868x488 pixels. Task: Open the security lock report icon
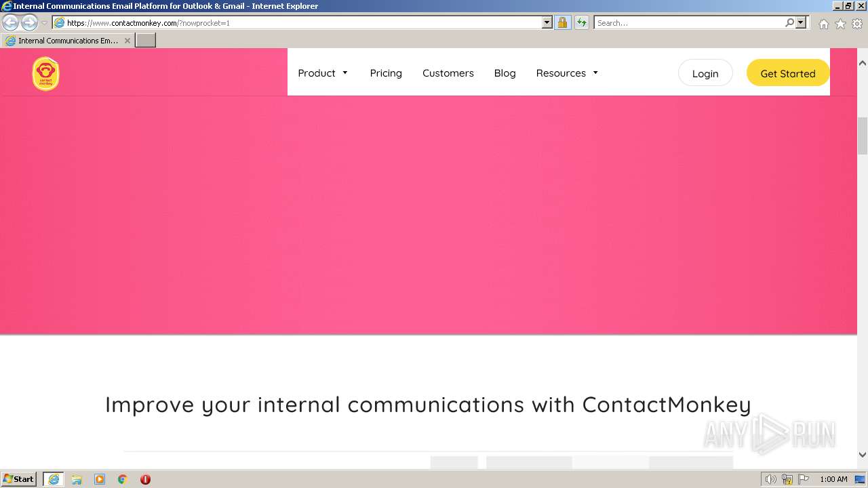point(562,22)
